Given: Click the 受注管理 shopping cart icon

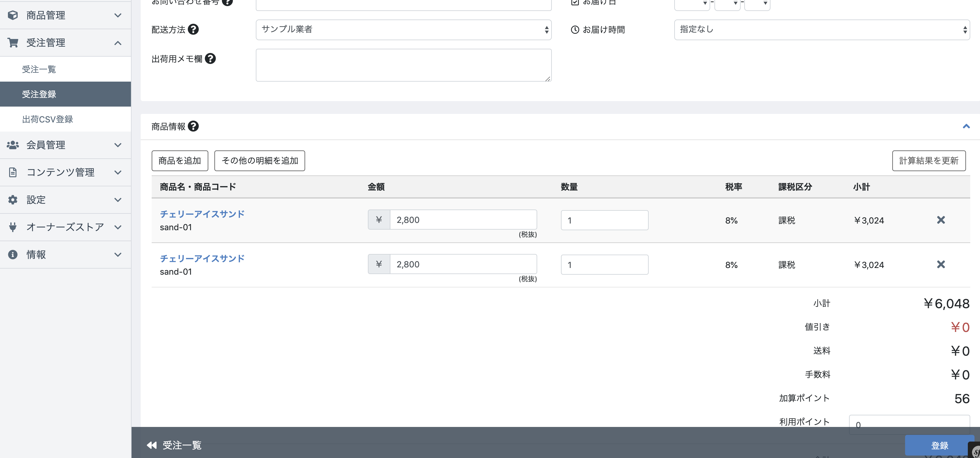Looking at the screenshot, I should click(x=12, y=43).
